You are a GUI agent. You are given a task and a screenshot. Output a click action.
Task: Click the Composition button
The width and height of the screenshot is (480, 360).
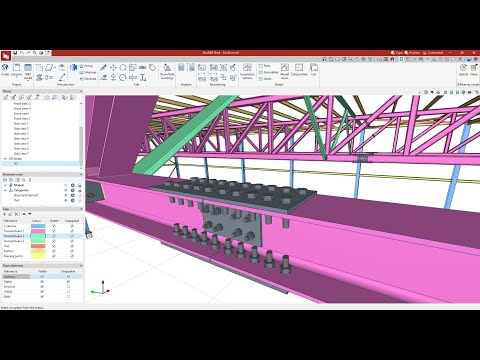tap(299, 70)
